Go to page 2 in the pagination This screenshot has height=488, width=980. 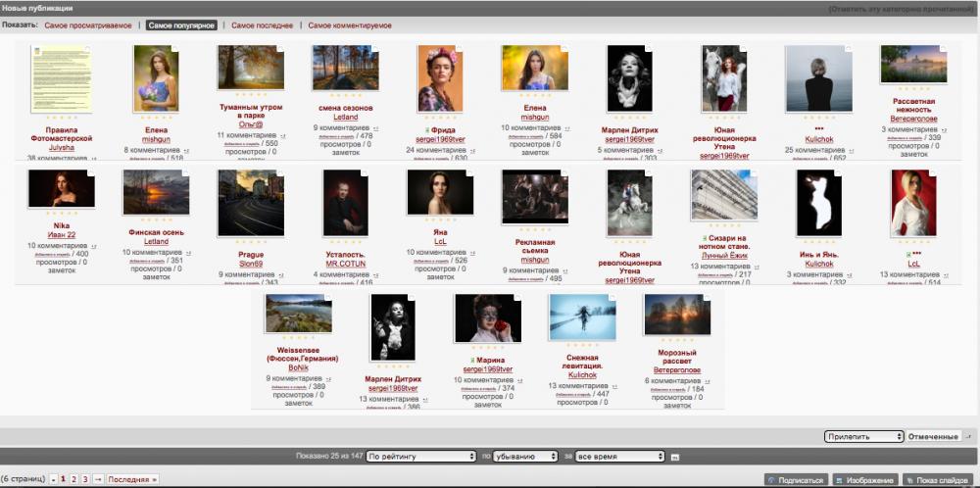tap(73, 479)
